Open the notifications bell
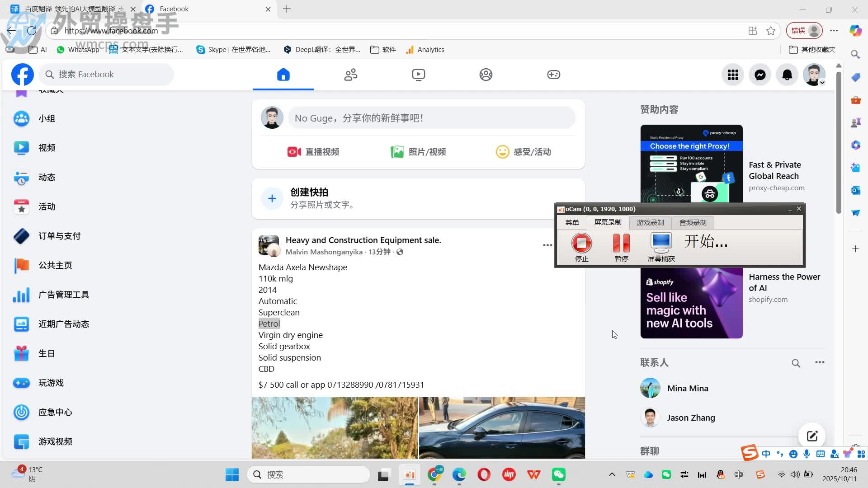 [x=787, y=75]
